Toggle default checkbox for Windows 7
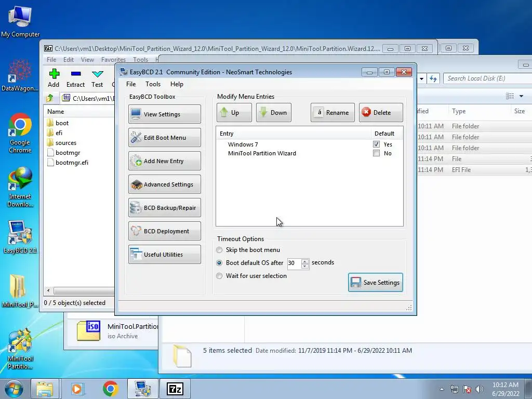This screenshot has height=399, width=532. click(x=376, y=144)
